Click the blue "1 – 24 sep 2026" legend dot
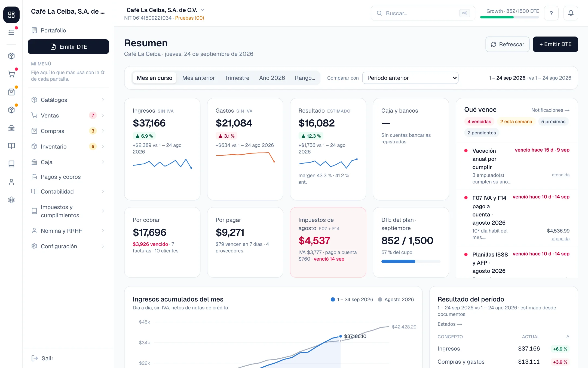This screenshot has width=588, height=368. tap(333, 300)
